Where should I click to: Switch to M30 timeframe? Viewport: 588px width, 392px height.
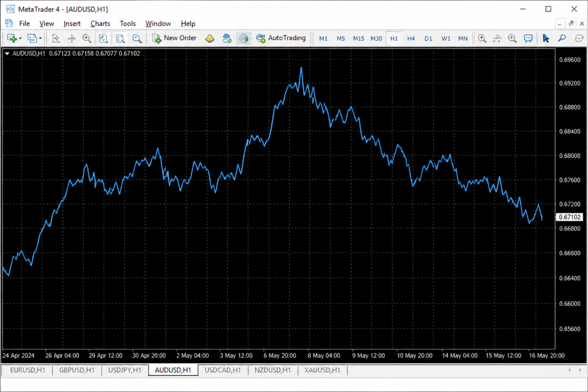(376, 38)
